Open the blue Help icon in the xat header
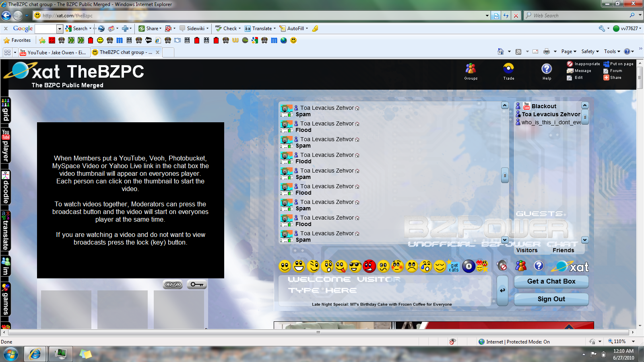Viewport: 644px width, 362px height. click(x=547, y=72)
